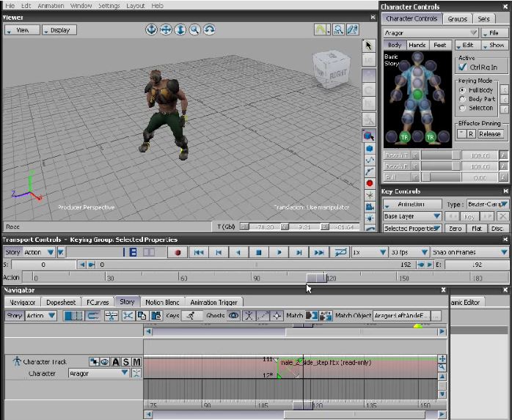This screenshot has height=420, width=512.
Task: Click the red circle marker icon in Viewer sidebar
Action: [369, 183]
